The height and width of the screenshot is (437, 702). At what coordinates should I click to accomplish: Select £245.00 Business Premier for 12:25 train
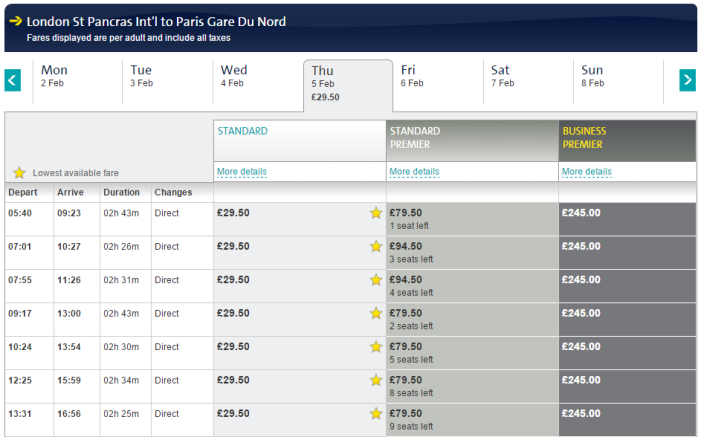(628, 386)
